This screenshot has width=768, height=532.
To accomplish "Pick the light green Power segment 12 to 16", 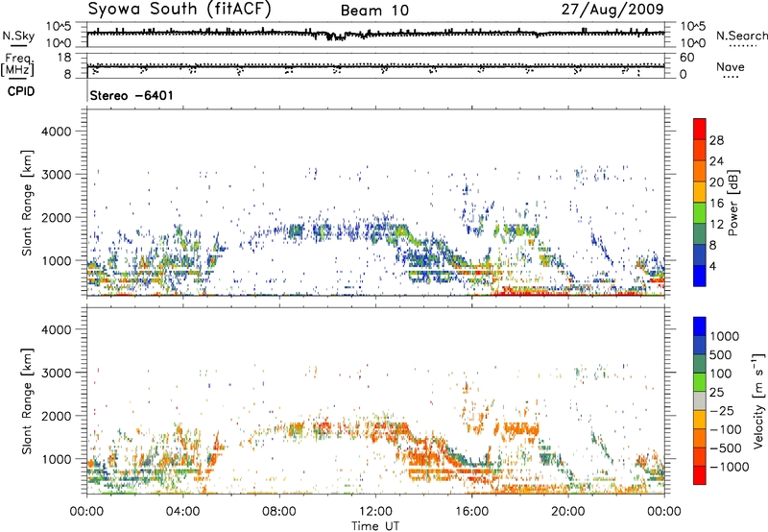I will (700, 213).
